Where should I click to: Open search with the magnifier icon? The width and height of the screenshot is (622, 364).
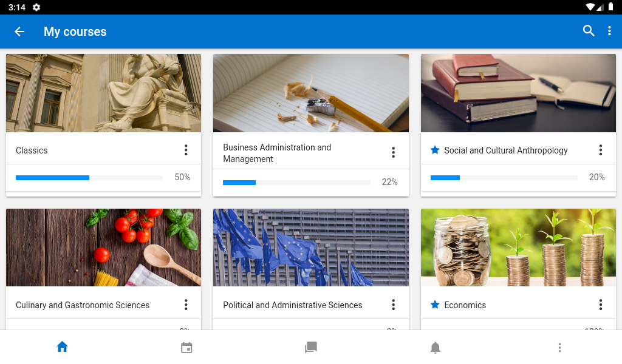589,31
